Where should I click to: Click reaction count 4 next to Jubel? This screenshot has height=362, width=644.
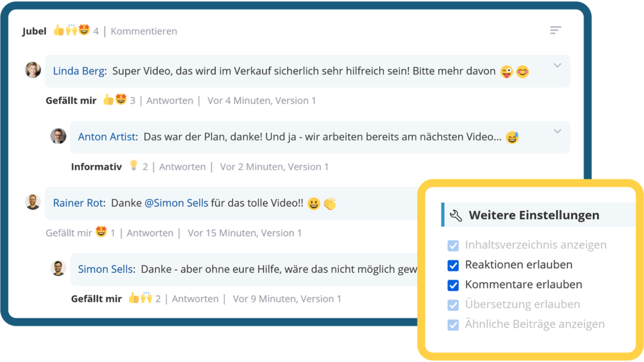tap(96, 32)
